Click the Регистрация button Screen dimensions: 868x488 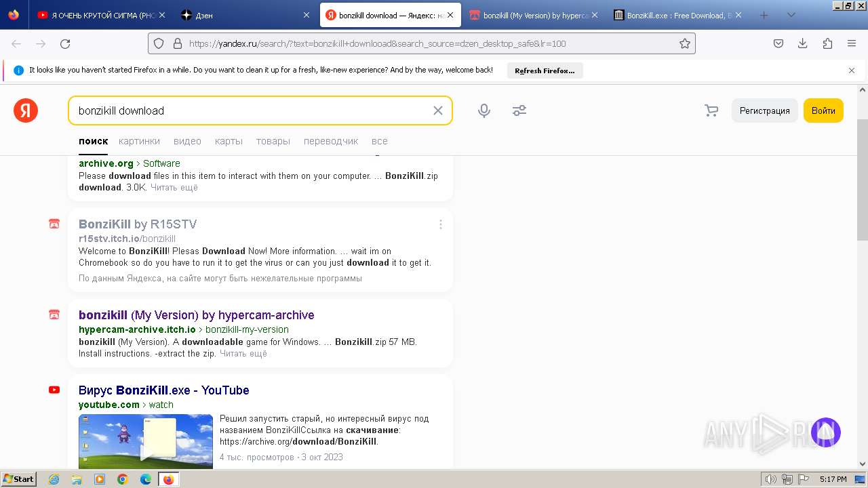[764, 110]
